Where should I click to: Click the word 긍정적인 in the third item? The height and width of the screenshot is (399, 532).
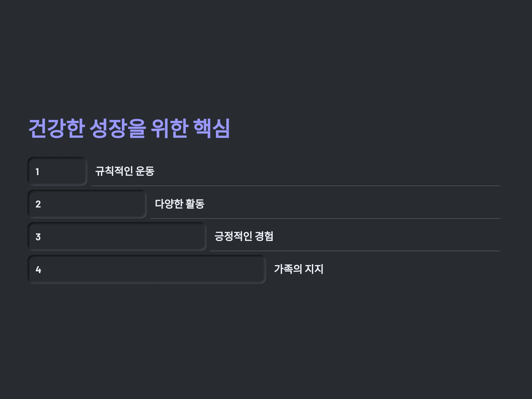(x=233, y=236)
